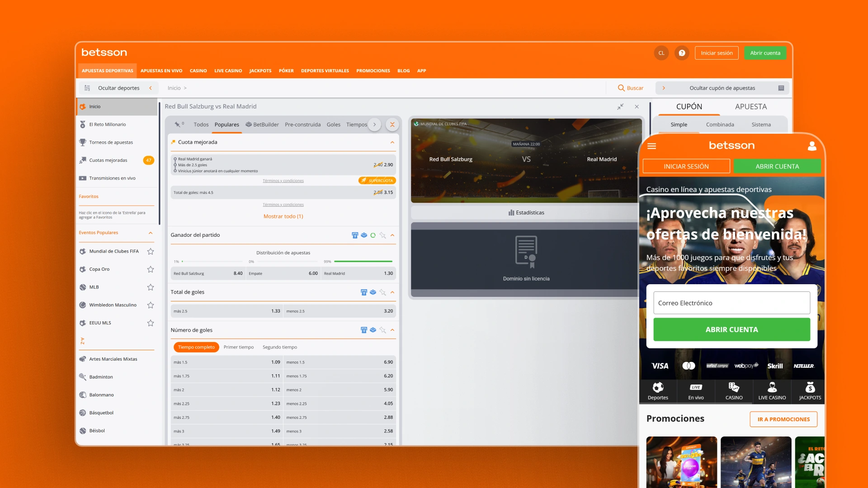The width and height of the screenshot is (868, 488).
Task: Switch to Goles market tab
Action: click(334, 125)
